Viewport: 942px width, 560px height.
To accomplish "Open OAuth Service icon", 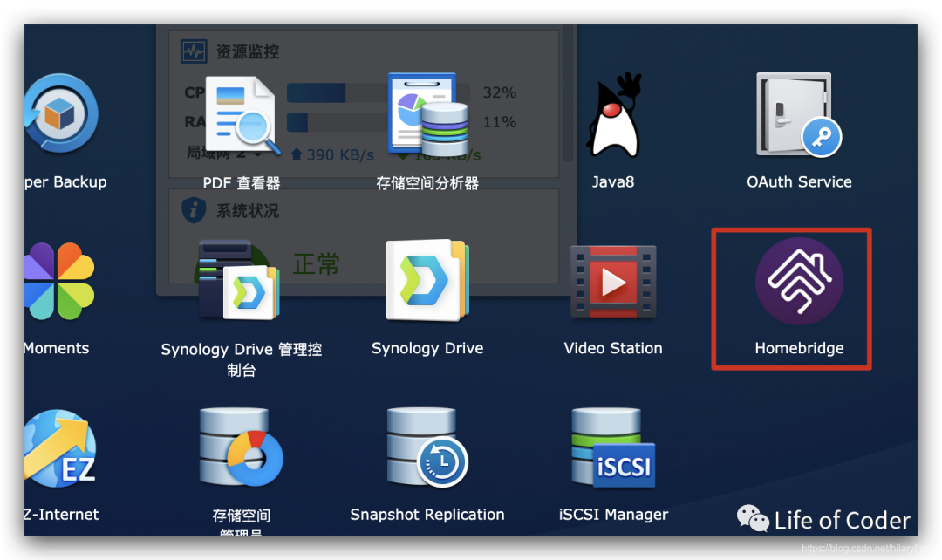I will pos(798,114).
